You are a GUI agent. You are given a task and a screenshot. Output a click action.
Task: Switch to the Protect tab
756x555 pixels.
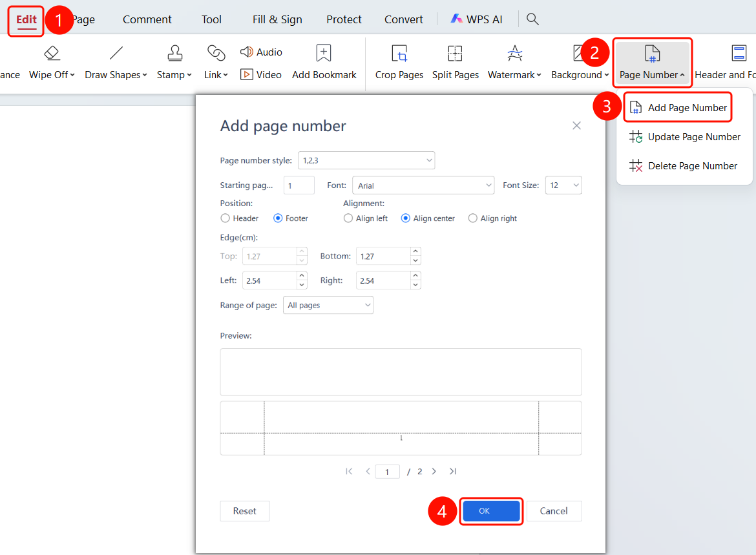(344, 19)
